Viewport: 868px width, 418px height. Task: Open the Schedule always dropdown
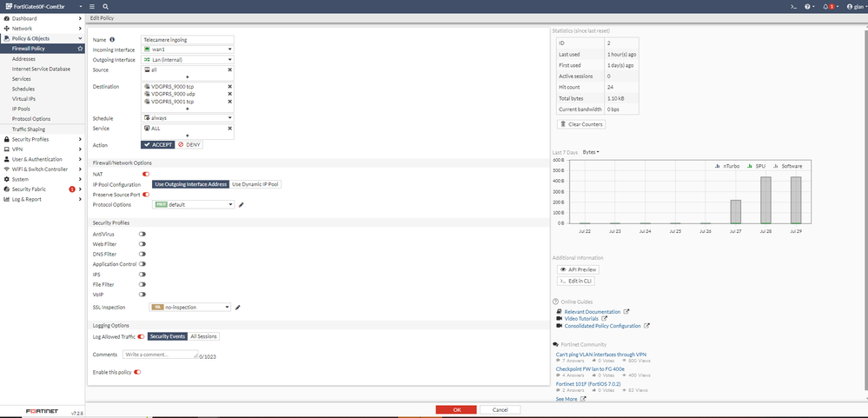188,118
